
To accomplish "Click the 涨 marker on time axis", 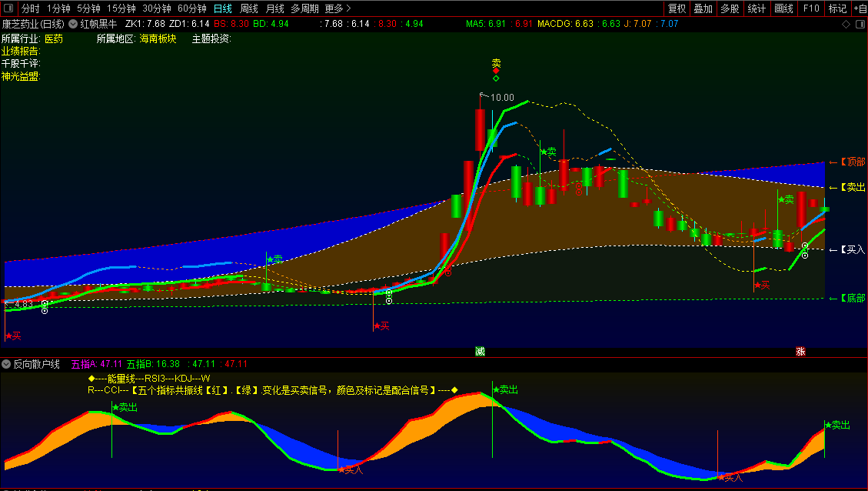I will [x=800, y=352].
